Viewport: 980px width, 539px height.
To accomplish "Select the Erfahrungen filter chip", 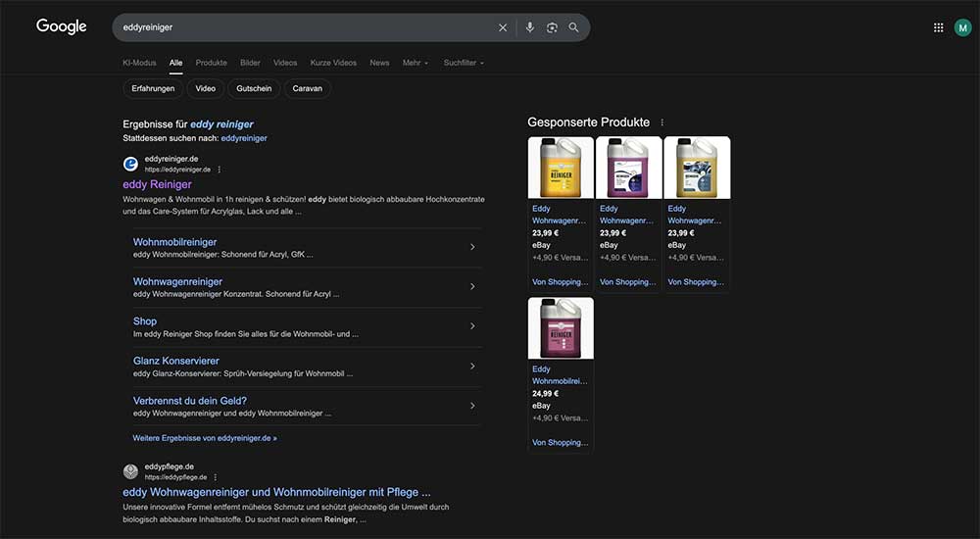I will [x=153, y=88].
